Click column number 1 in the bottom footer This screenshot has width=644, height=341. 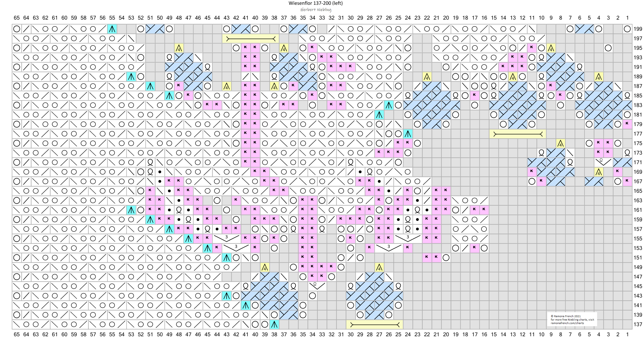[x=627, y=334]
